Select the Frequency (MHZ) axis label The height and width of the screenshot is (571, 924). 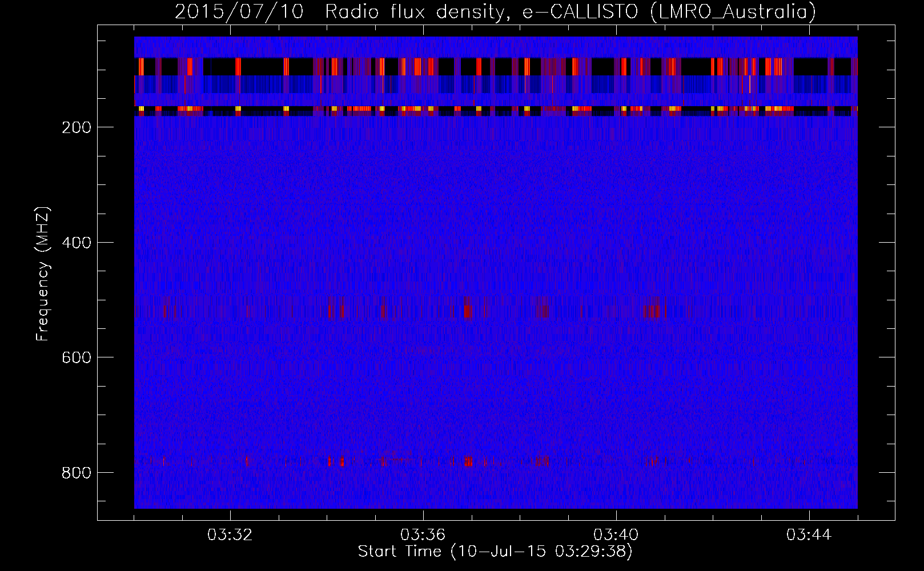tap(43, 274)
